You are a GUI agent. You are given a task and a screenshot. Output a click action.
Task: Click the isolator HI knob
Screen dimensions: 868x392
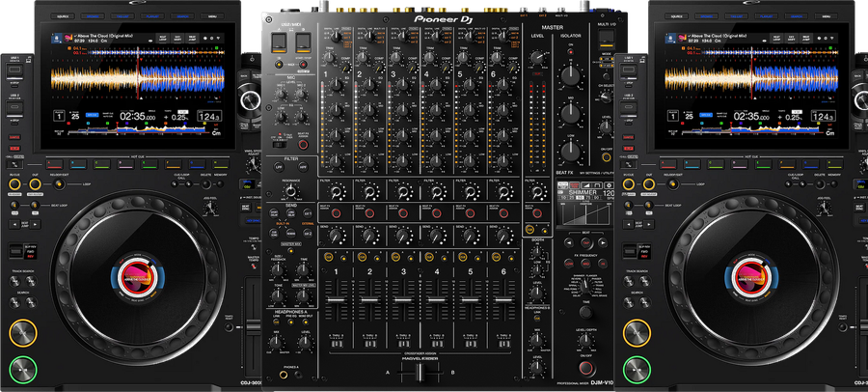tap(571, 75)
